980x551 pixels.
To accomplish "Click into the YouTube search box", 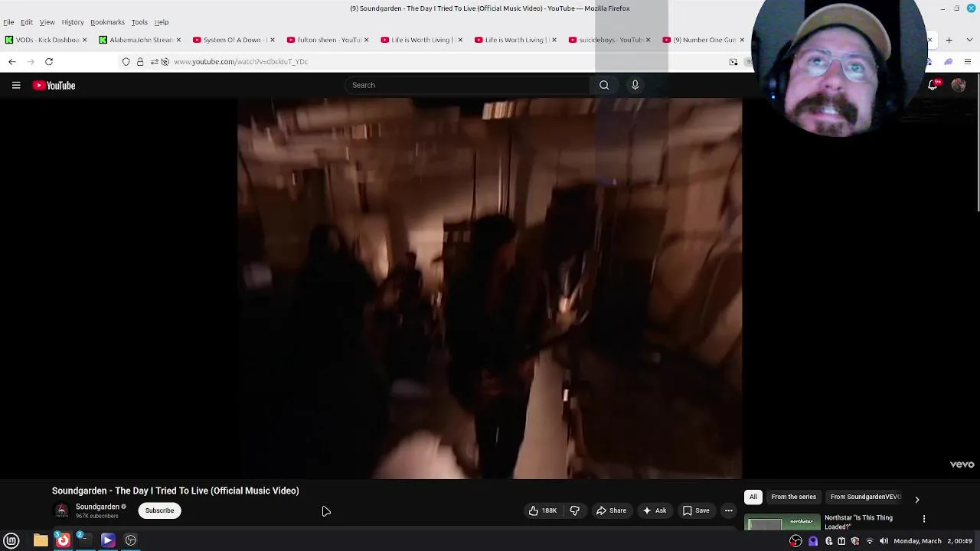I will [467, 85].
